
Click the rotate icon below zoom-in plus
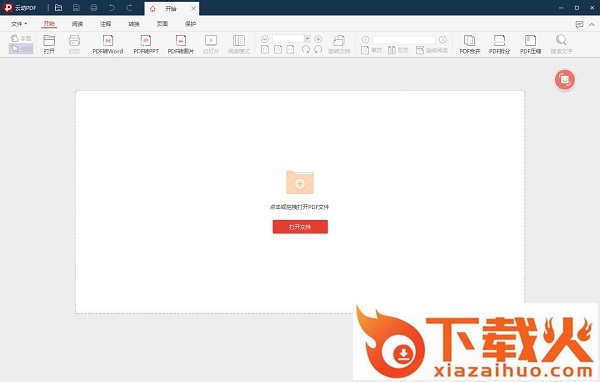pyautogui.click(x=318, y=49)
